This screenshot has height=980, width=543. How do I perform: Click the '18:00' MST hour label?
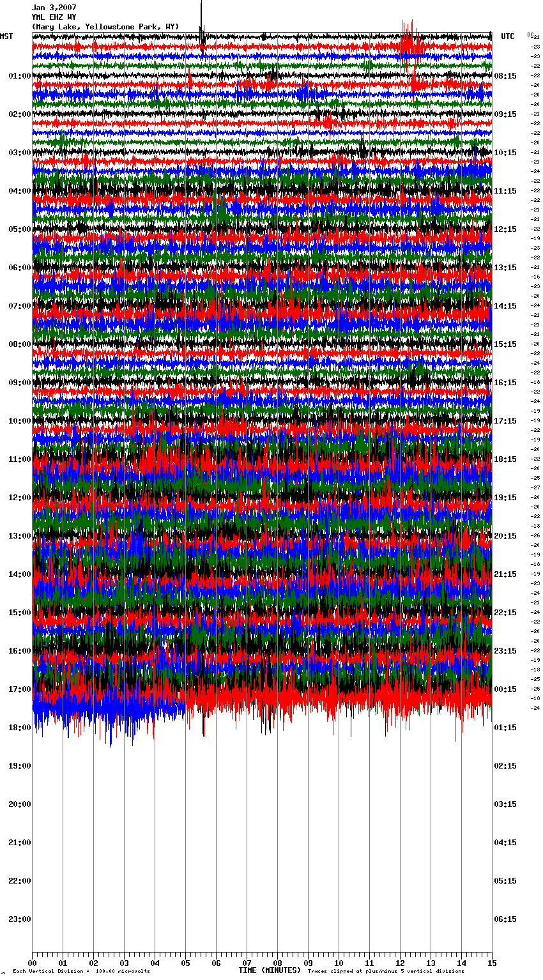pyautogui.click(x=20, y=728)
